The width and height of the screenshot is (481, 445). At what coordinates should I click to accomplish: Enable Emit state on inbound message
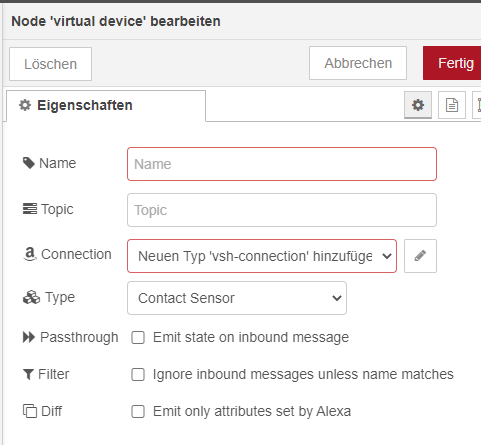pyautogui.click(x=138, y=337)
